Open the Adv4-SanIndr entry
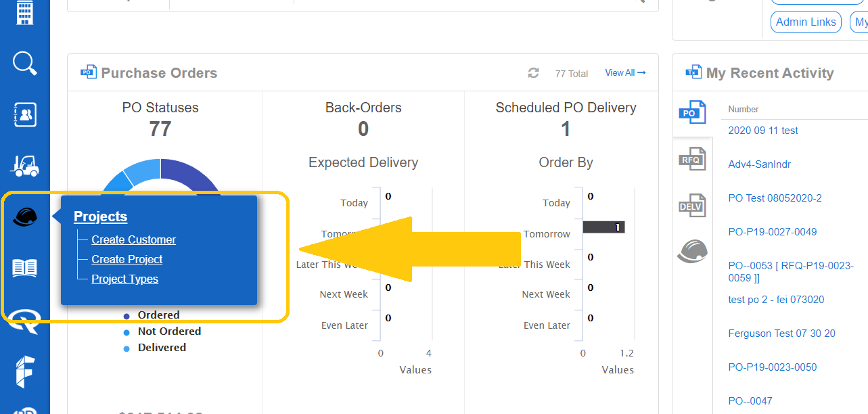 click(760, 164)
